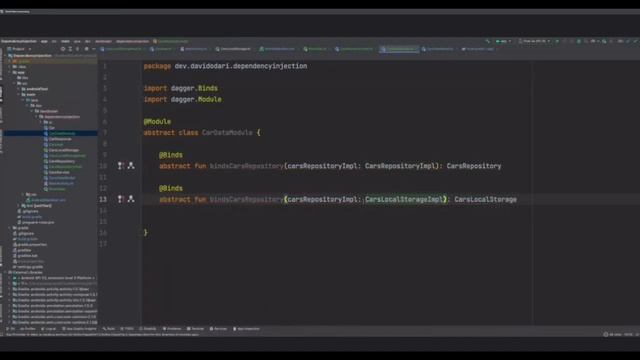Collapse the External Libraries node arrow
640x360 pixels.
click(x=5, y=272)
